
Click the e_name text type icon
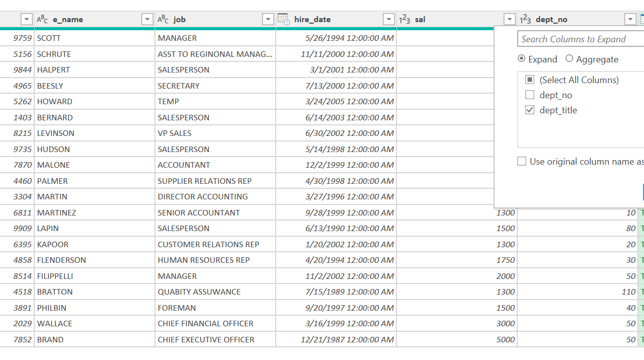42,20
